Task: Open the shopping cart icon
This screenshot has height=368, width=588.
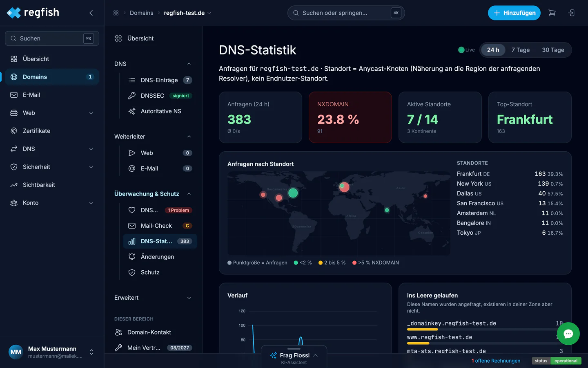Action: [552, 13]
